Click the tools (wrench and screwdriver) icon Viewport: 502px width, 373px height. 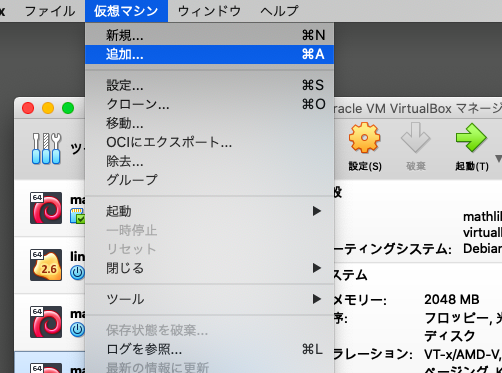46,148
